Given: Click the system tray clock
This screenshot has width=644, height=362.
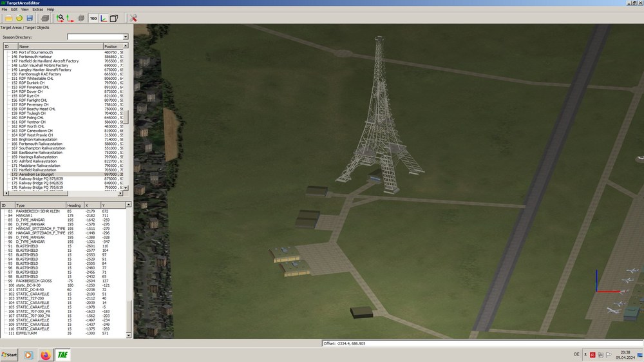Looking at the screenshot, I should tap(625, 355).
